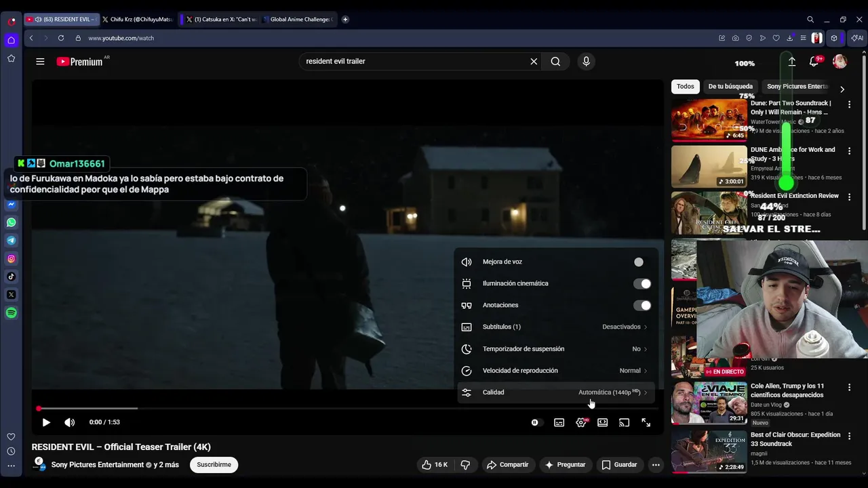Open the subtitles button in player bar
The width and height of the screenshot is (868, 488).
[559, 422]
